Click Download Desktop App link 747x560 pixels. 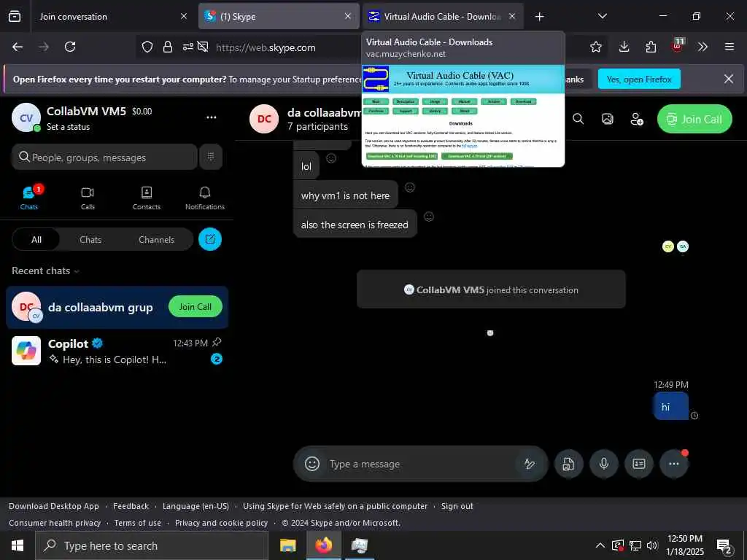coord(54,506)
